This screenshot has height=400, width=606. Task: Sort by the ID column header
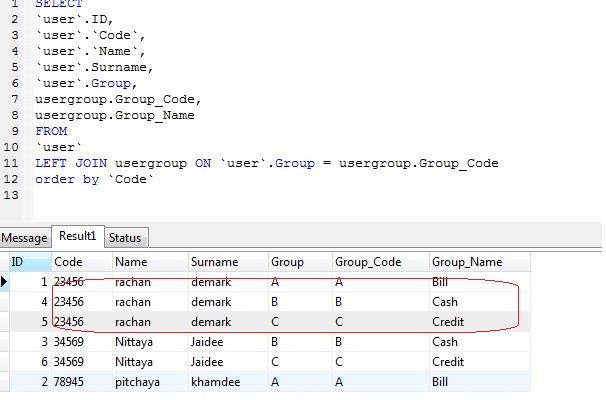(17, 262)
